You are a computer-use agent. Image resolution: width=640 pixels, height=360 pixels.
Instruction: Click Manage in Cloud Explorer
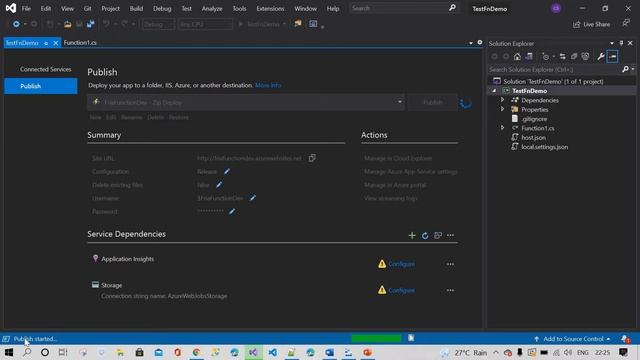point(398,158)
